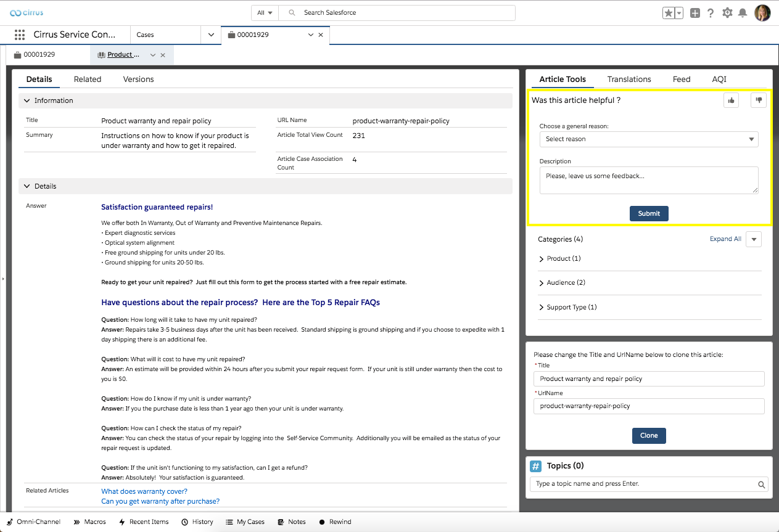
Task: Open the related article What does warranty cover
Action: [x=144, y=491]
